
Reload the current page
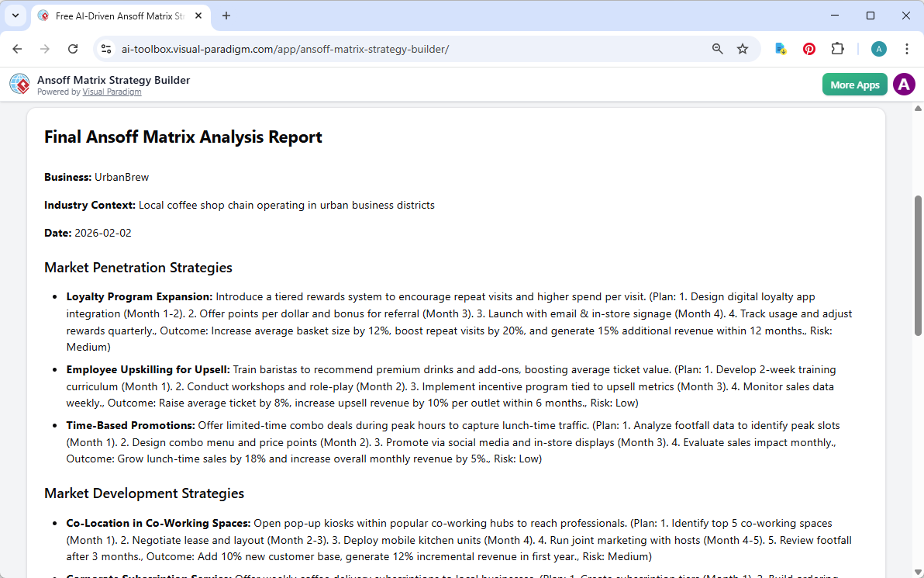[73, 48]
